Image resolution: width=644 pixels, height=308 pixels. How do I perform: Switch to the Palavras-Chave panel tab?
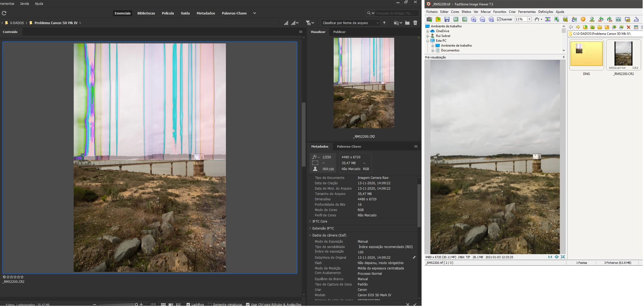pyautogui.click(x=349, y=147)
